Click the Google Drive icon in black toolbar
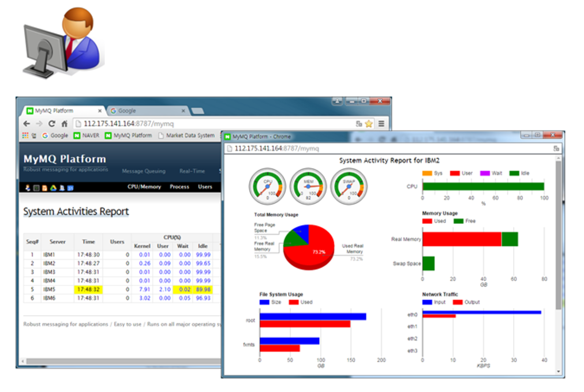584x392 pixels. [x=53, y=188]
